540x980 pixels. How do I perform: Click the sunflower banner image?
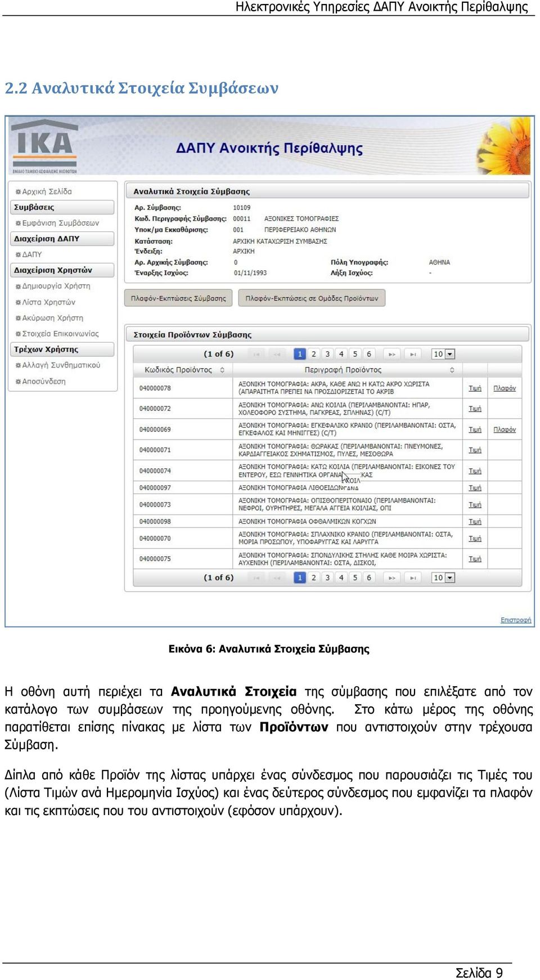[x=504, y=146]
